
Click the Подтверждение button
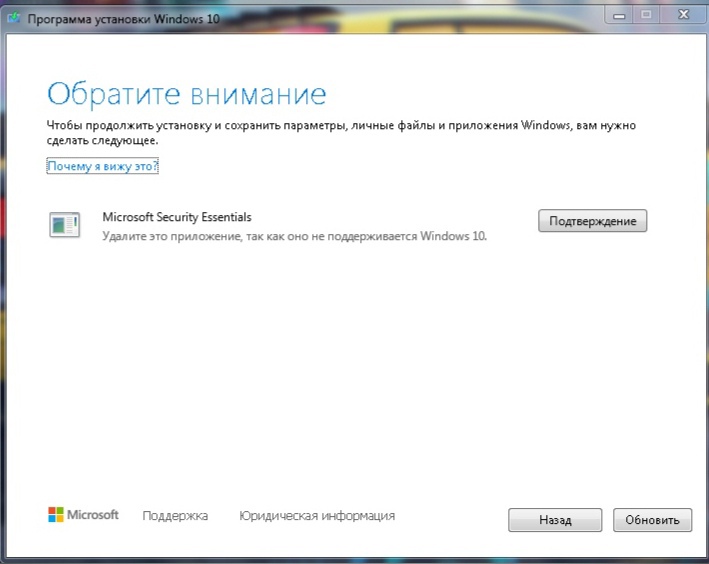pos(592,221)
